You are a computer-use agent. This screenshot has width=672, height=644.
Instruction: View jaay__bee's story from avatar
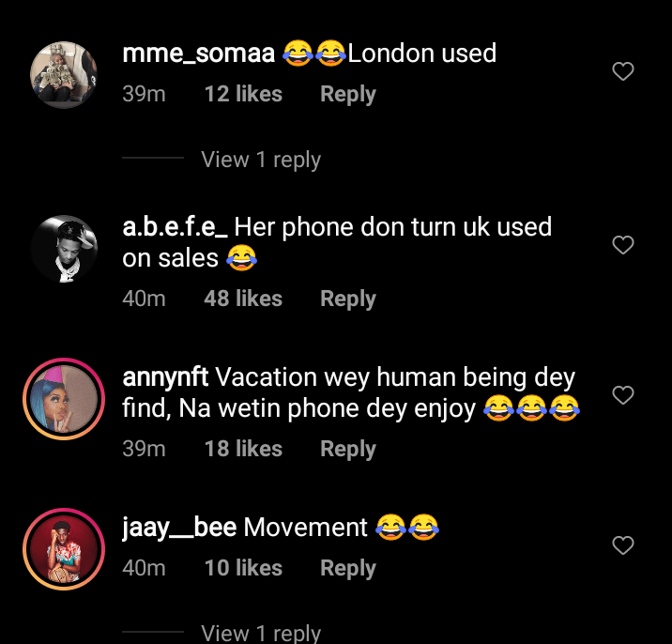coord(64,549)
